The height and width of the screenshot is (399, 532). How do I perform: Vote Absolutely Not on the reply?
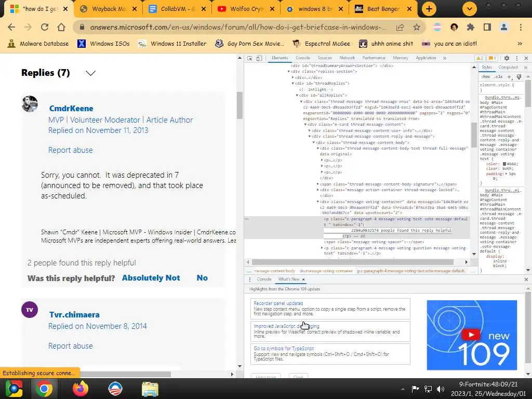[x=151, y=278]
